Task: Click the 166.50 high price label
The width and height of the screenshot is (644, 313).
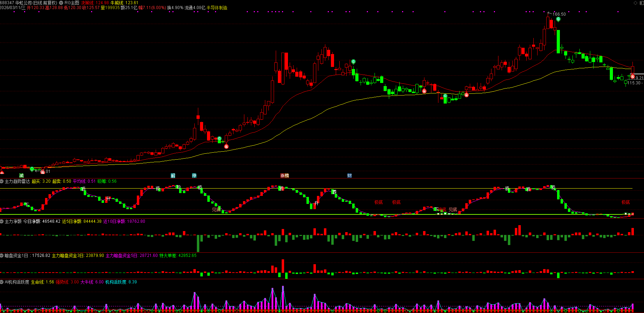Action: point(559,14)
